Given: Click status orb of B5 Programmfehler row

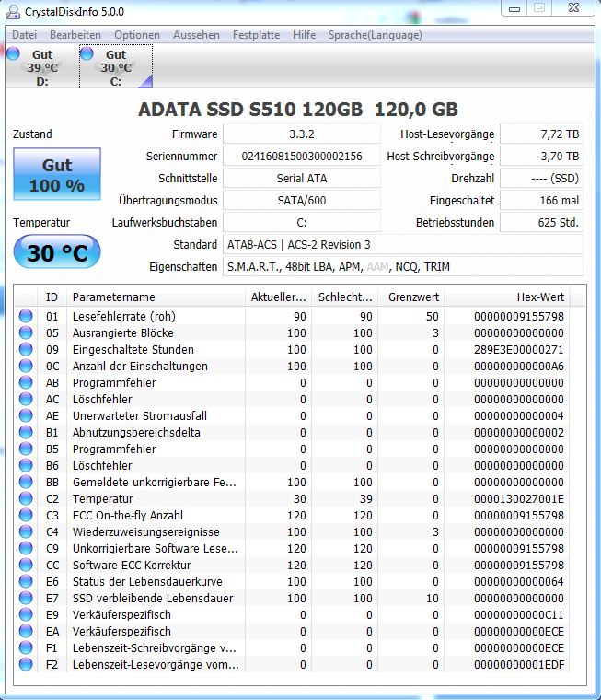Looking at the screenshot, I should pyautogui.click(x=26, y=449).
